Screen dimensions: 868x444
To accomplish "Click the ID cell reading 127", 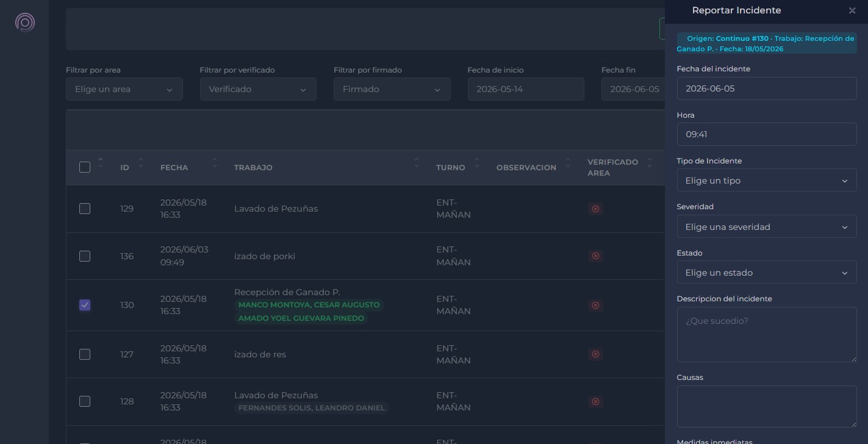I will point(127,354).
